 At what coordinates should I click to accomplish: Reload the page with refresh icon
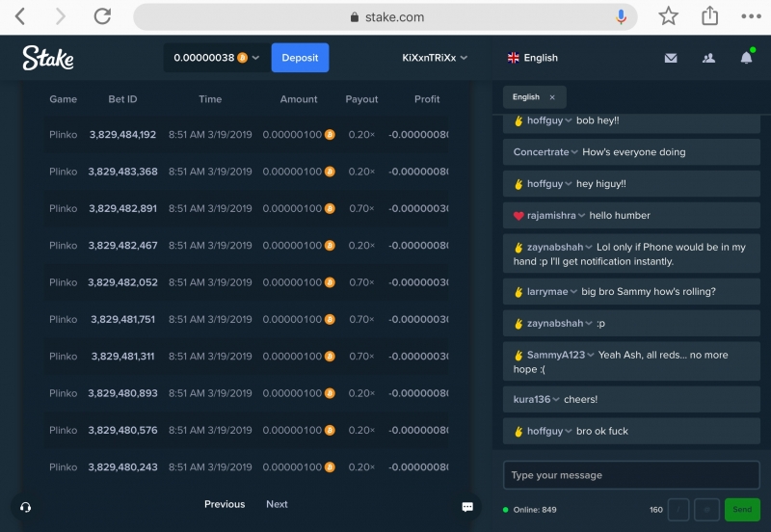102,16
